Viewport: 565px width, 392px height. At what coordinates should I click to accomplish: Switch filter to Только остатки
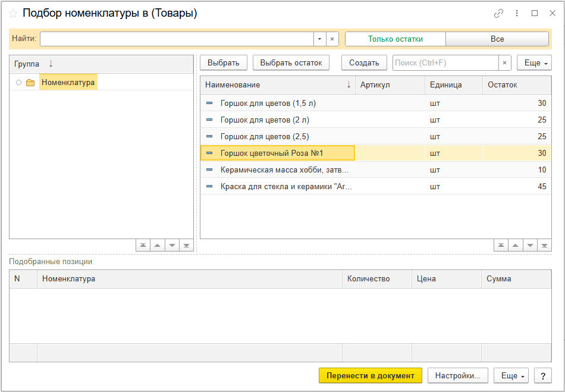pos(395,39)
